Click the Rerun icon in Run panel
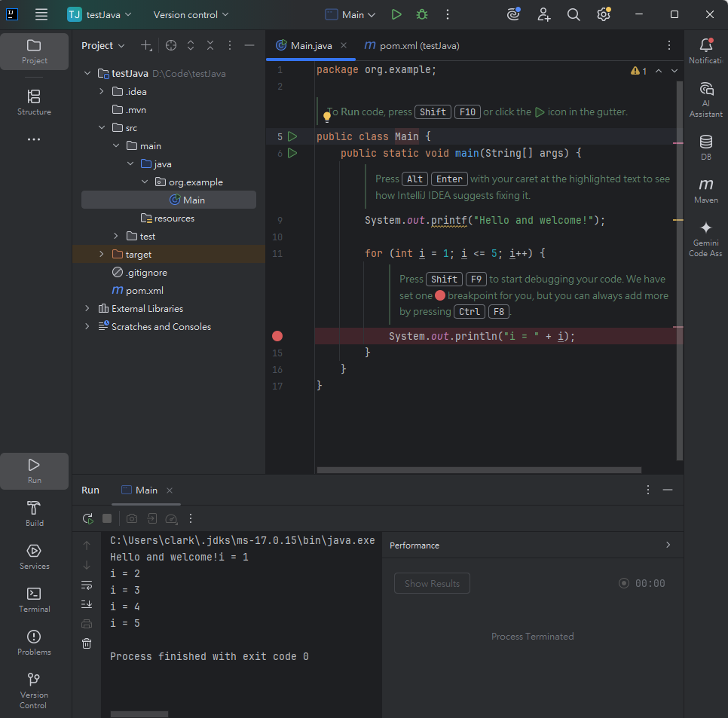728x718 pixels. click(88, 518)
